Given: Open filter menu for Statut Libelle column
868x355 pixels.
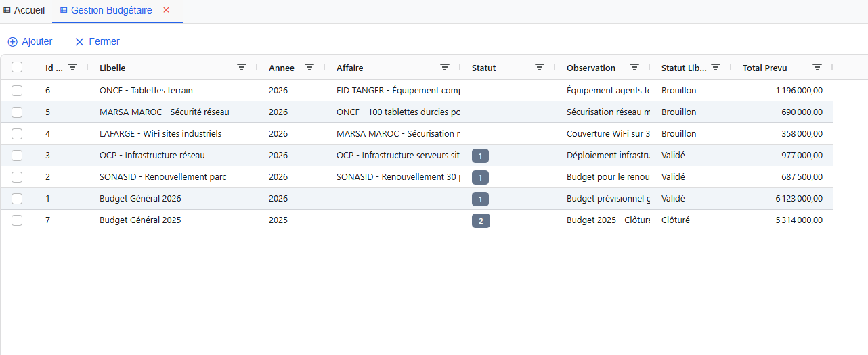Looking at the screenshot, I should (x=716, y=67).
